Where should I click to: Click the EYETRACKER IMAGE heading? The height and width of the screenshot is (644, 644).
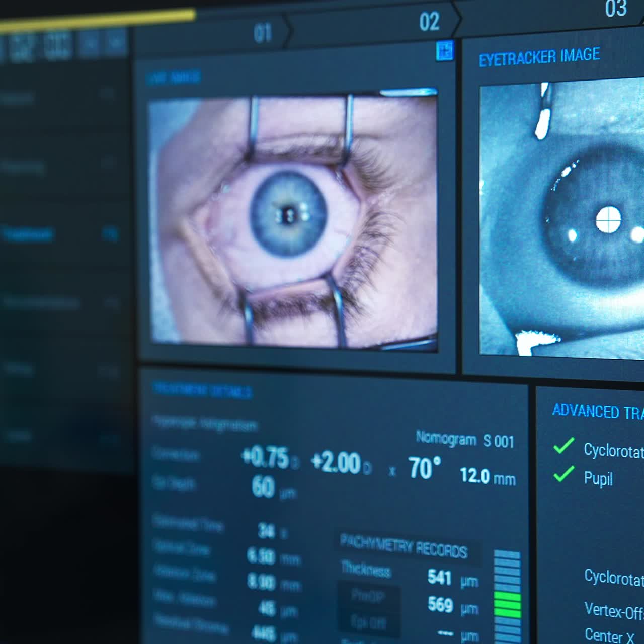539,57
